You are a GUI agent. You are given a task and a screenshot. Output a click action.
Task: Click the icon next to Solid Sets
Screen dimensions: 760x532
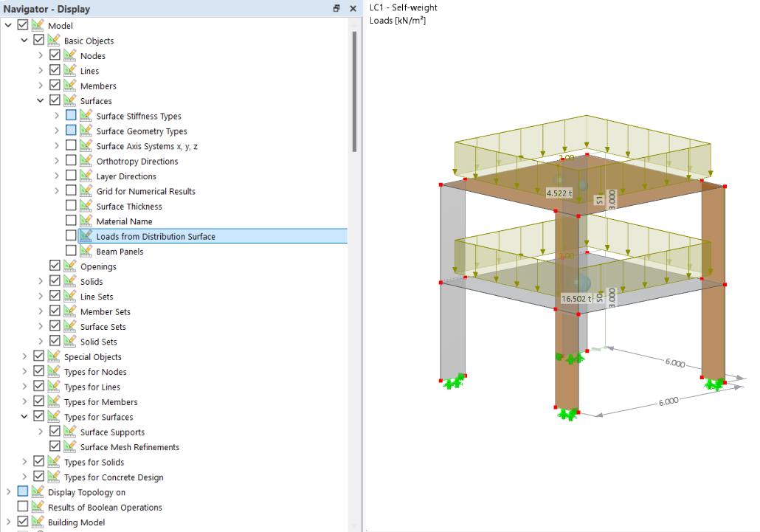(x=70, y=341)
